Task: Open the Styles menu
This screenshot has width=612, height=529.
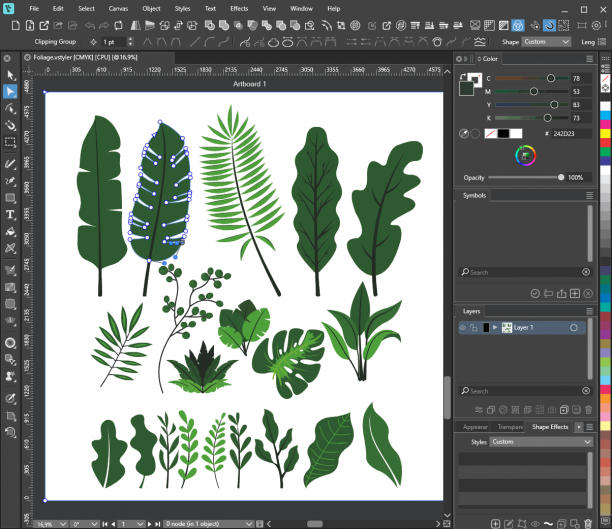Action: click(x=182, y=9)
